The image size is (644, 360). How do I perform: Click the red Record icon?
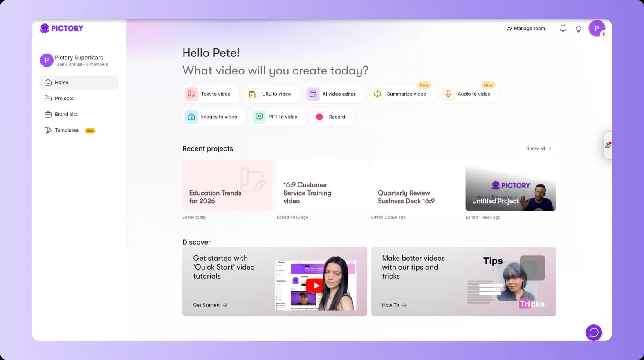point(320,117)
